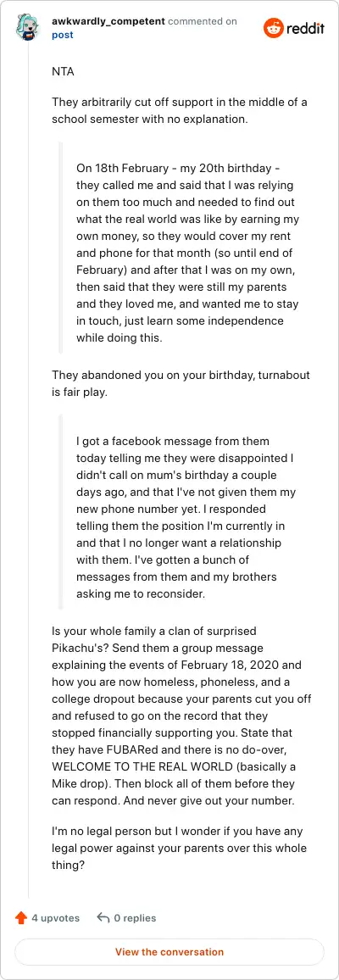Click the orange upvote arrow icon

pos(21,917)
